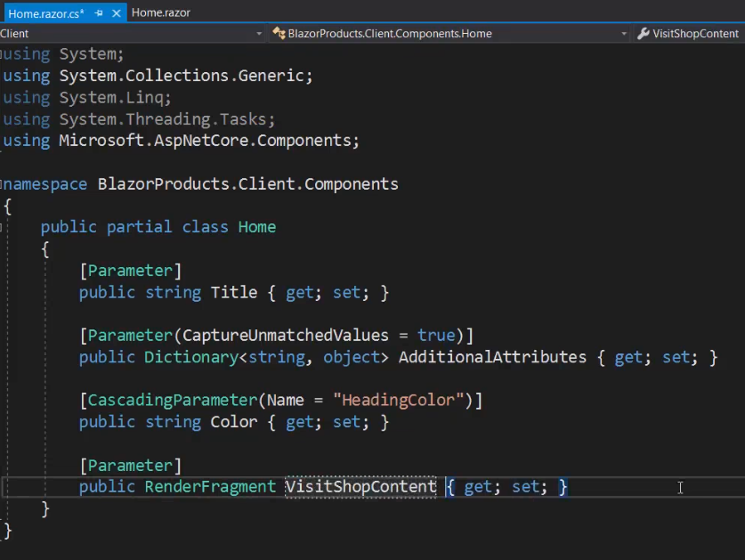Click the class icon beside BlazorProducts.Client.Components.Home
745x560 pixels.
click(x=279, y=33)
